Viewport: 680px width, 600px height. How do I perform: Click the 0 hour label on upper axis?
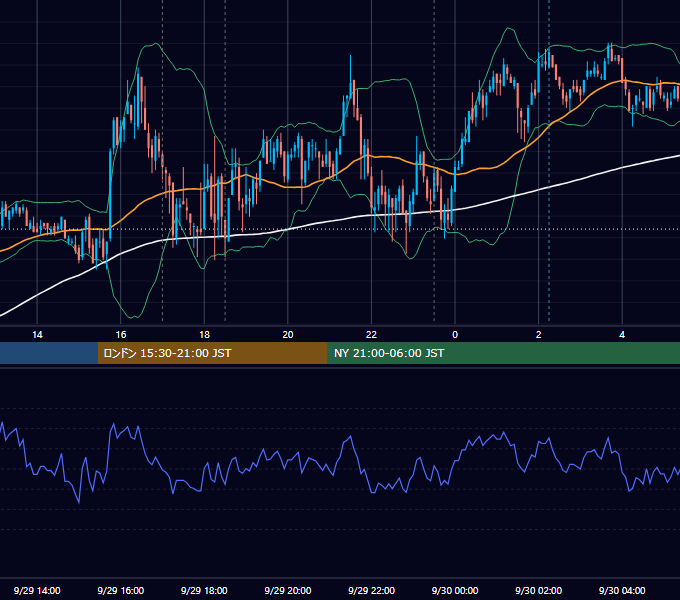click(455, 335)
